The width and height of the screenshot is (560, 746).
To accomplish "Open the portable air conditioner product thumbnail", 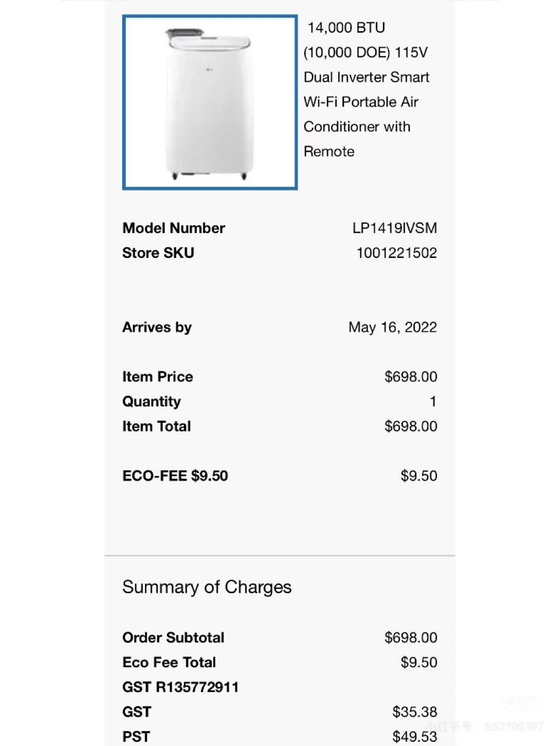I will click(x=210, y=103).
